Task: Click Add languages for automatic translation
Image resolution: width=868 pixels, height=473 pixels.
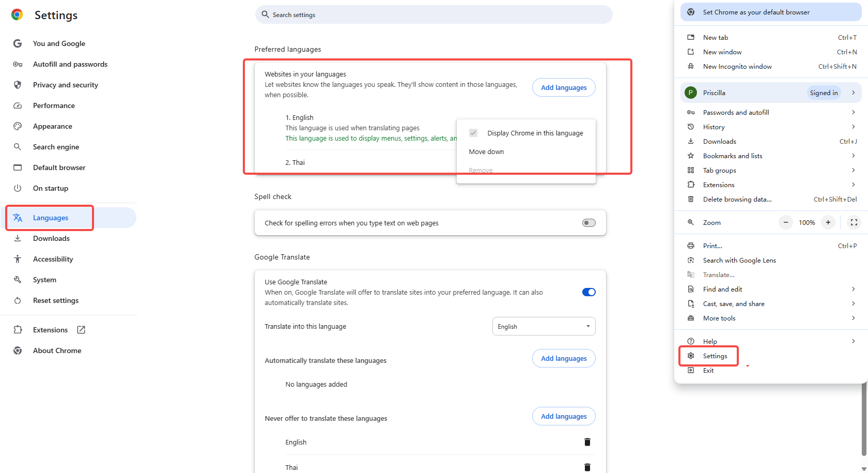Action: 563,358
